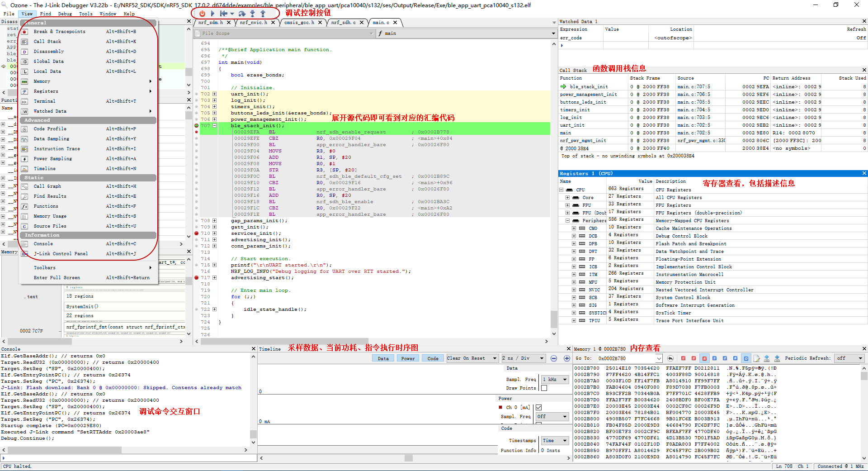This screenshot has width=868, height=471.
Task: Toggle the blue auto-width display icon in Memory
Action: (x=746, y=358)
